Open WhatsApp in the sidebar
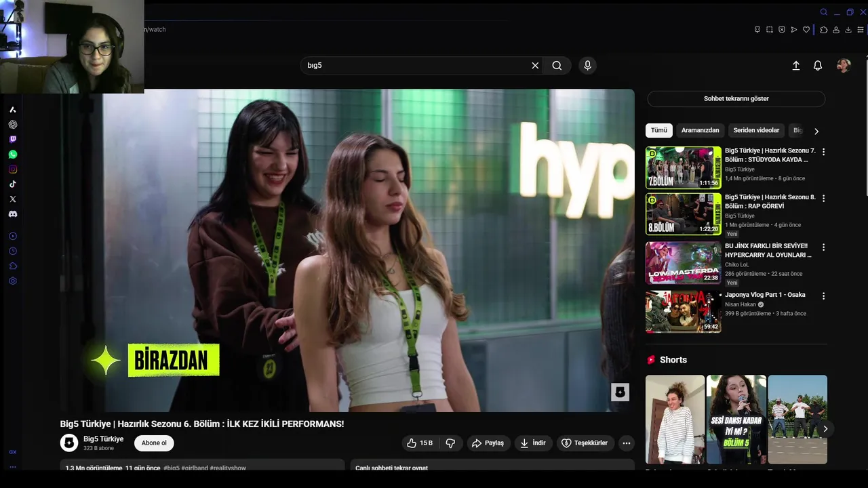Screen dimensions: 868x488 [12, 155]
